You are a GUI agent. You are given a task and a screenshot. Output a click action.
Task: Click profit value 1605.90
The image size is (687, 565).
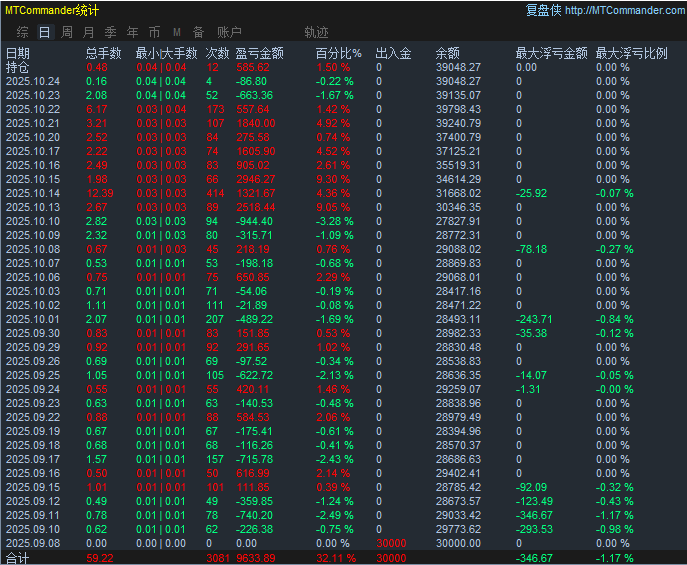point(256,152)
